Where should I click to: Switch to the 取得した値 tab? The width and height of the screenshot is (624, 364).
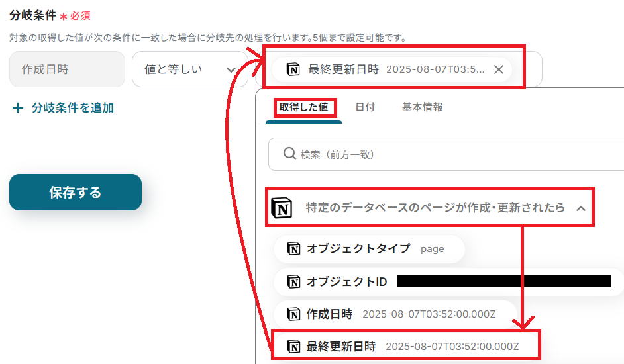coord(303,107)
